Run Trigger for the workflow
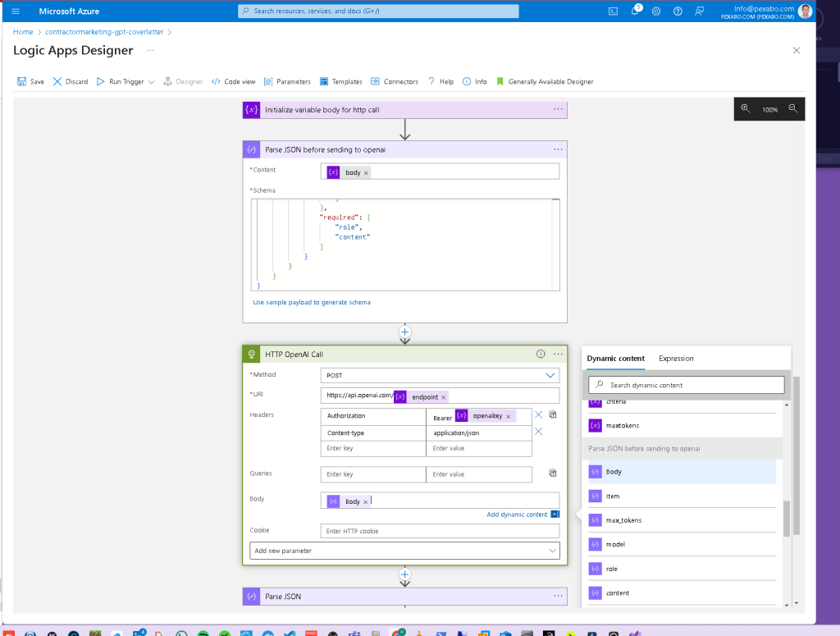Image resolution: width=840 pixels, height=636 pixels. pyautogui.click(x=121, y=81)
